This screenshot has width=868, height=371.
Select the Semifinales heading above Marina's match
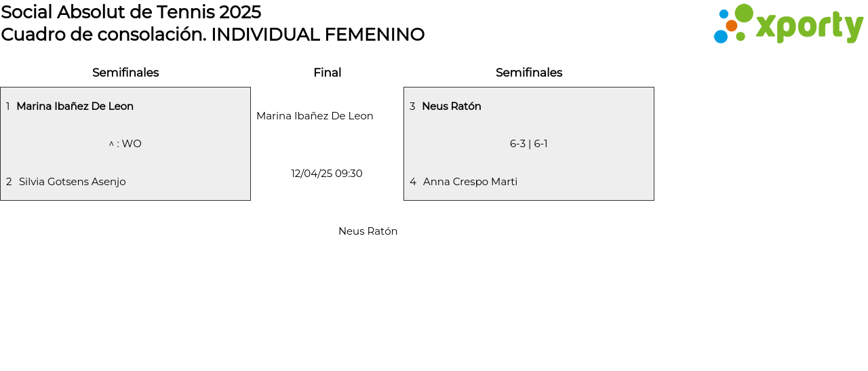click(125, 73)
